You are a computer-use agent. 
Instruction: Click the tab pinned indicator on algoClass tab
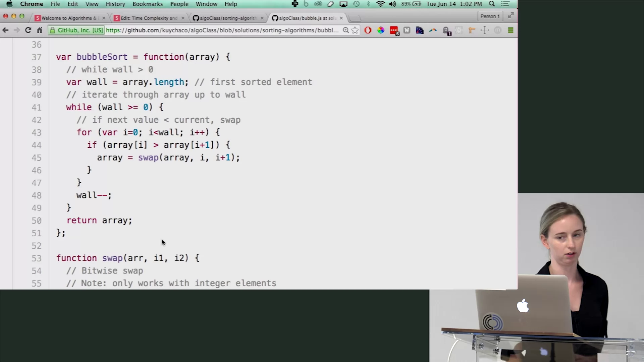196,18
